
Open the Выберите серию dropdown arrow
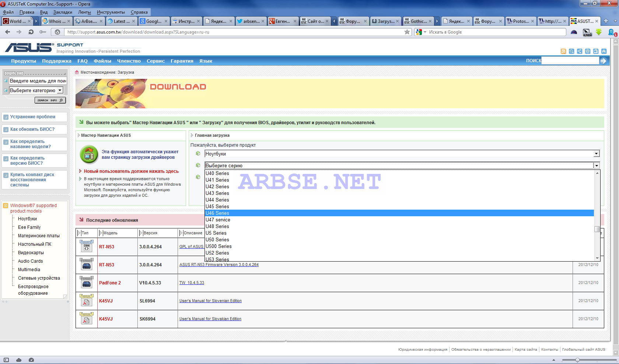coord(597,165)
